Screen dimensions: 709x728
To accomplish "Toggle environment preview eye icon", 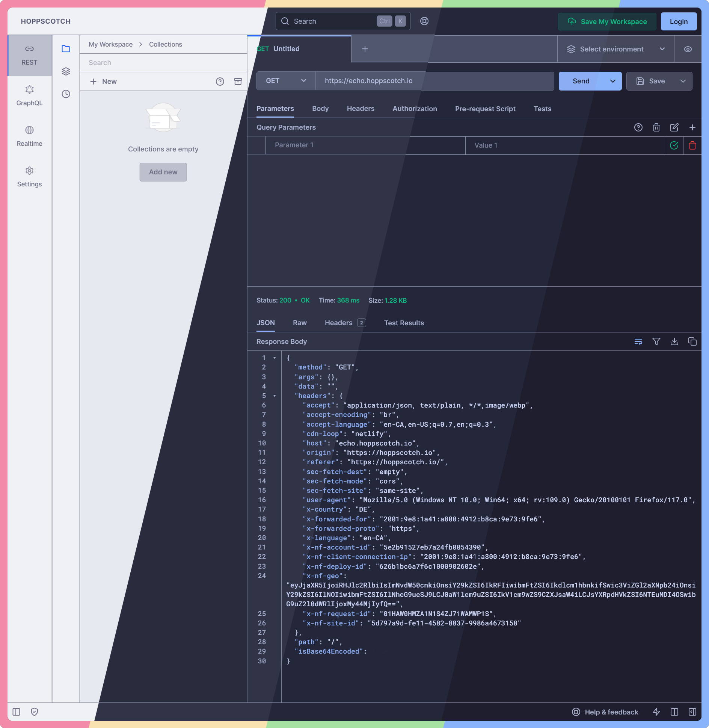I will tap(688, 49).
